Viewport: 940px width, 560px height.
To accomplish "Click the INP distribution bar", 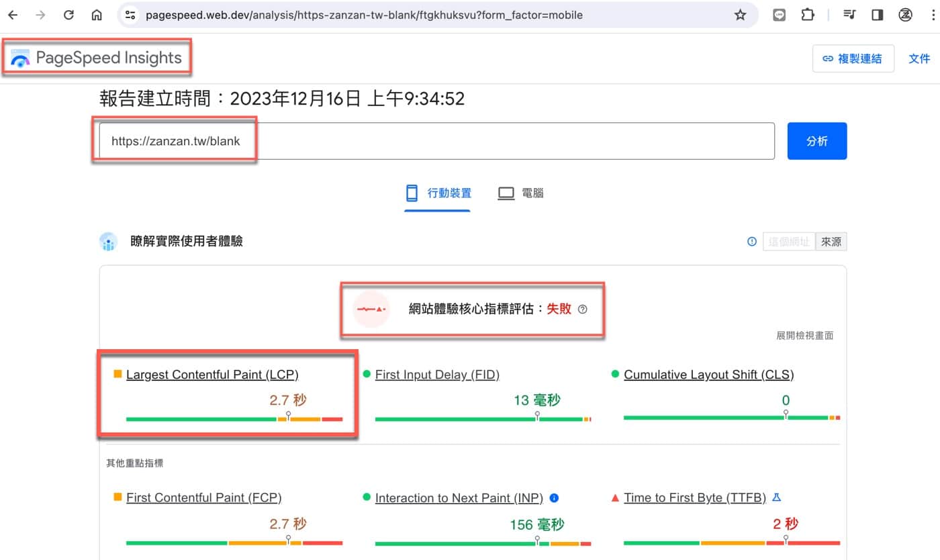I will coord(483,543).
